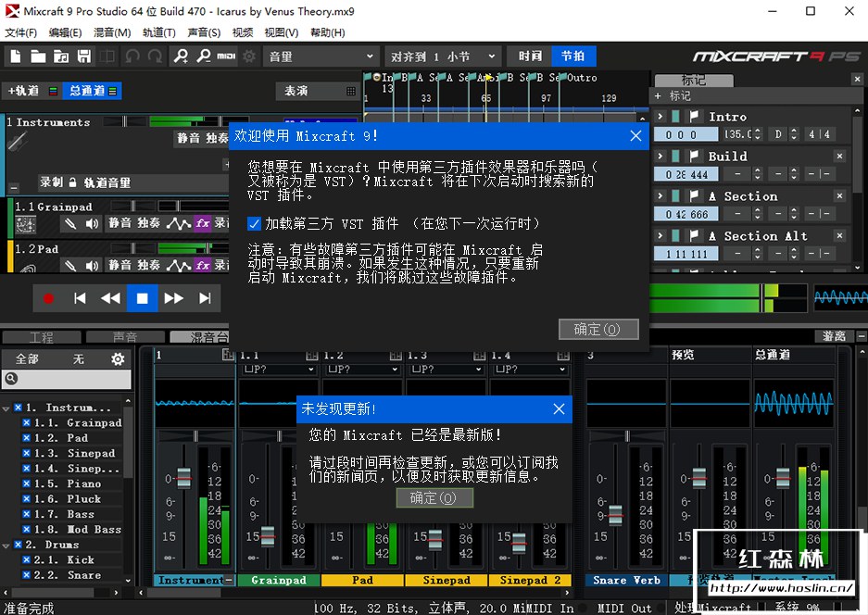This screenshot has height=615, width=868.
Task: Select the 时间 time mode button
Action: click(x=530, y=56)
